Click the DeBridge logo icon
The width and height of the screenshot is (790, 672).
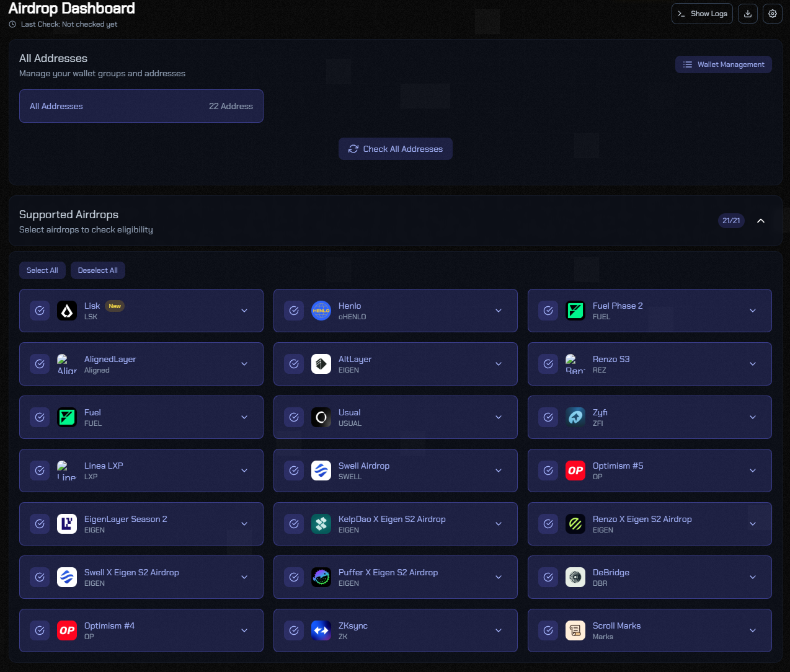click(x=575, y=577)
